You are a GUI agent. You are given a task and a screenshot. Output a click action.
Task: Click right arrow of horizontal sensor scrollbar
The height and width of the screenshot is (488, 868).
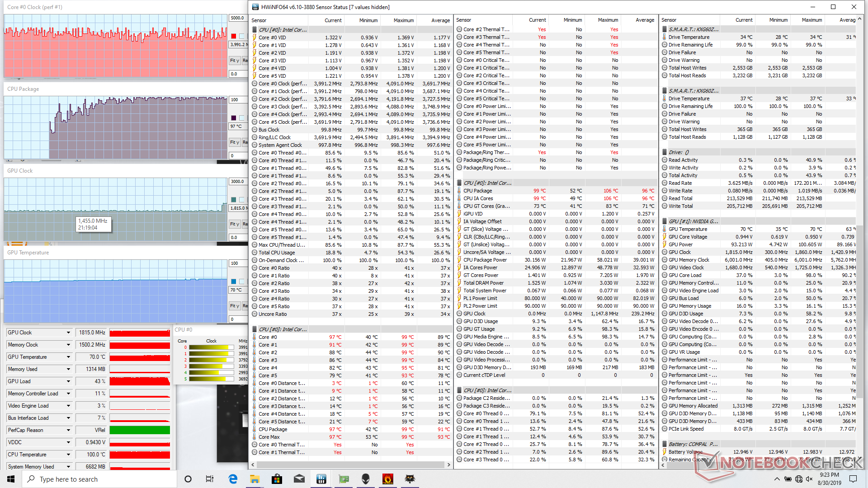[448, 465]
